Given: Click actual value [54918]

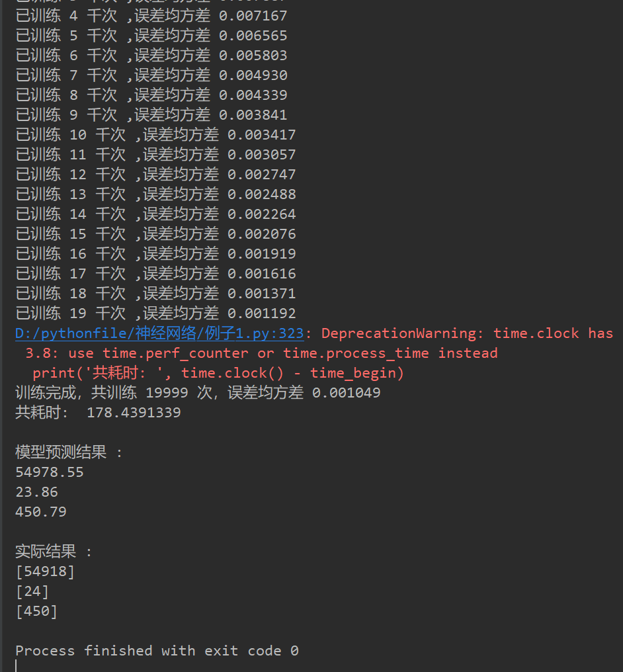Looking at the screenshot, I should pos(45,571).
